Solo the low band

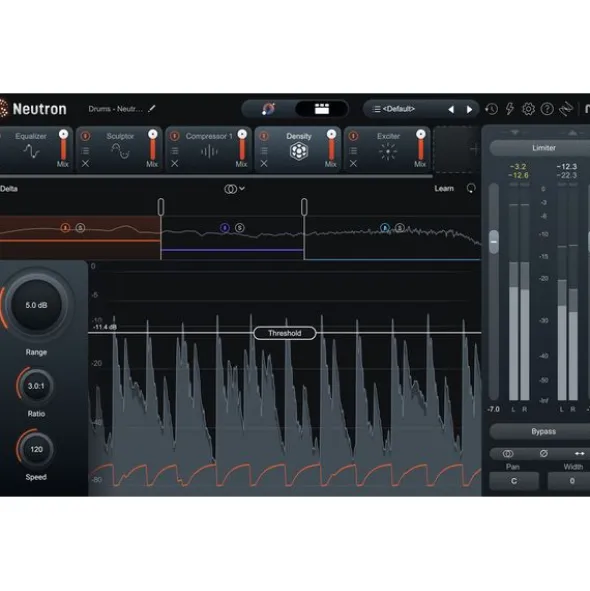(x=80, y=228)
